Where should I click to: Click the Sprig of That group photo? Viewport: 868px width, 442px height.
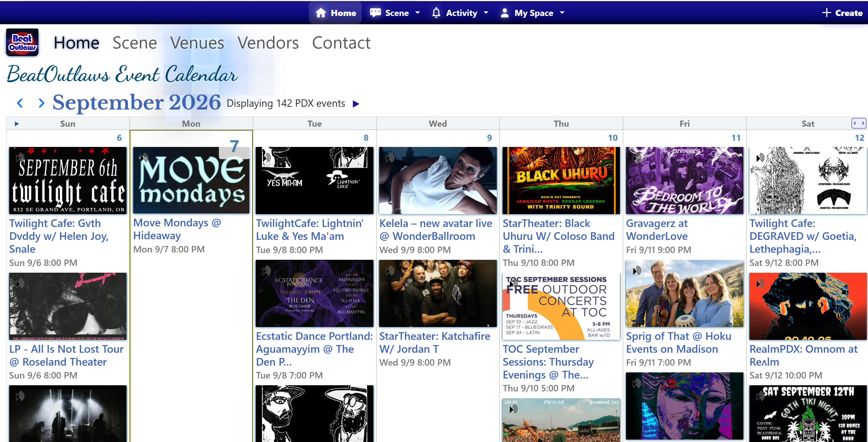pyautogui.click(x=684, y=293)
